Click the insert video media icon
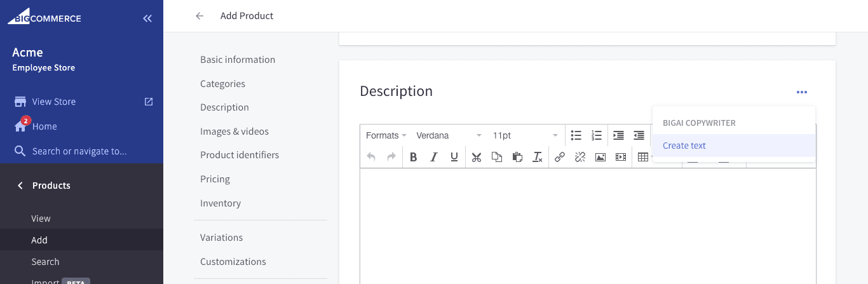868x284 pixels. [621, 157]
